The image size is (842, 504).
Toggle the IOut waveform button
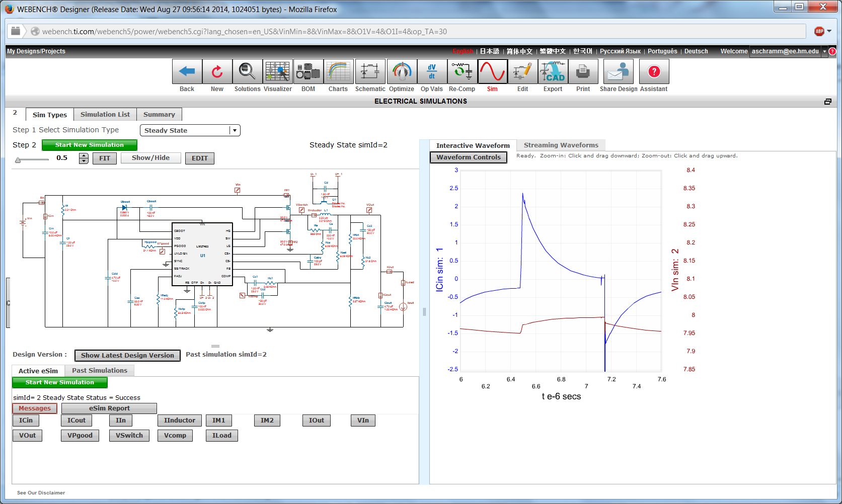(x=317, y=421)
